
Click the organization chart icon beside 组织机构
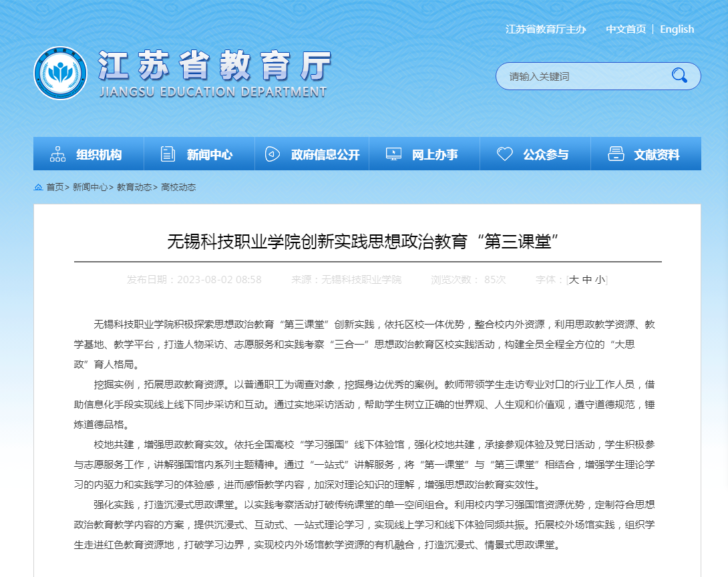57,154
